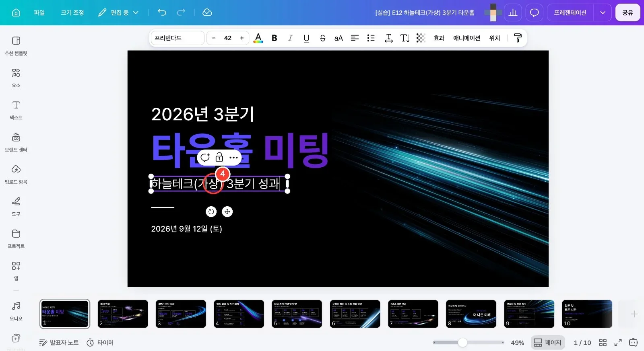Toggle italic formatting
This screenshot has width=644, height=351.
point(290,38)
